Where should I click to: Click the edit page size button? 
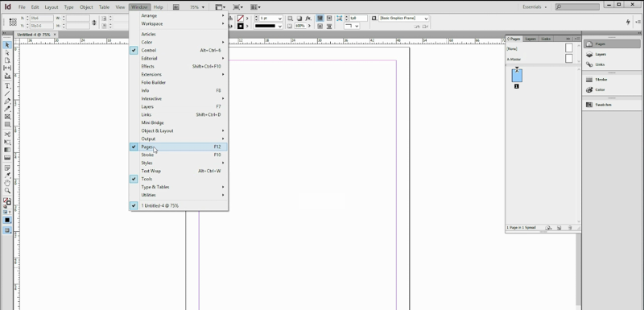tap(548, 228)
